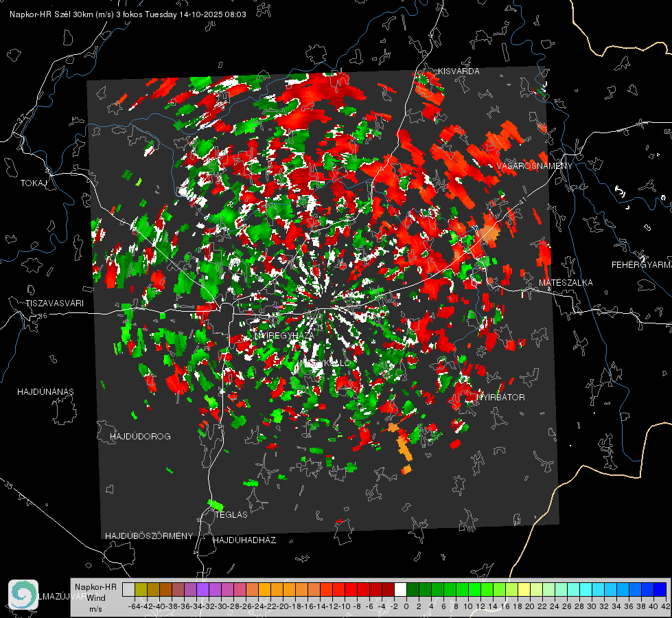Viewport: 672px width, 618px height.
Task: Pick the light grey first legend swatch
Action: pyautogui.click(x=128, y=590)
